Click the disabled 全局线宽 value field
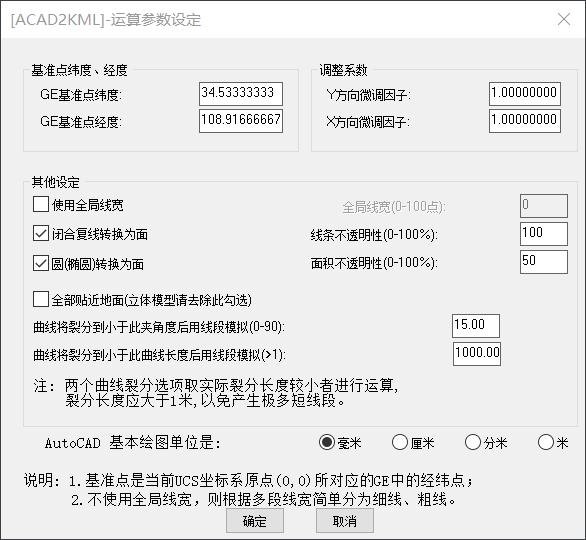 (544, 206)
